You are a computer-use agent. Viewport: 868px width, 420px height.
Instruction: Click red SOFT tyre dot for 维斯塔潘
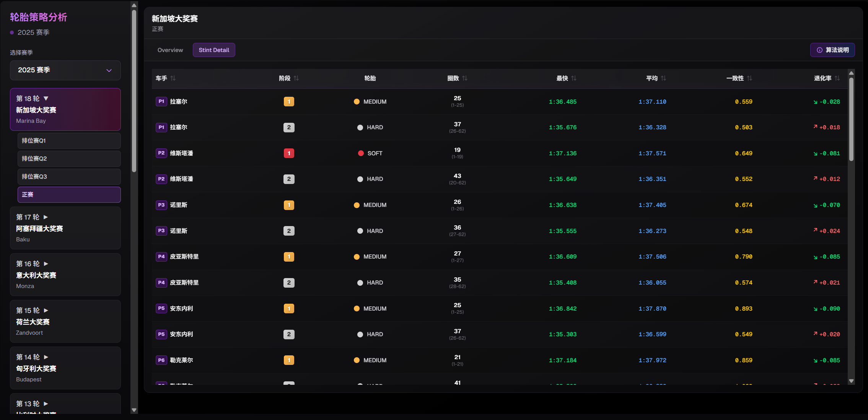[361, 153]
